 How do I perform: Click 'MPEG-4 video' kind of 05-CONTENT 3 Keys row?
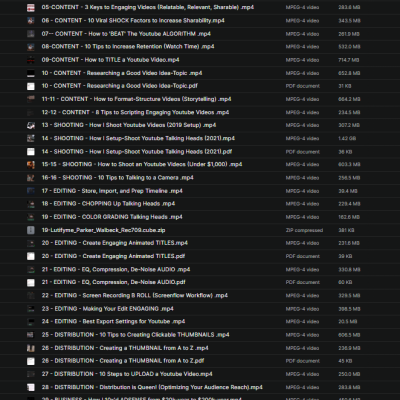(302, 7)
